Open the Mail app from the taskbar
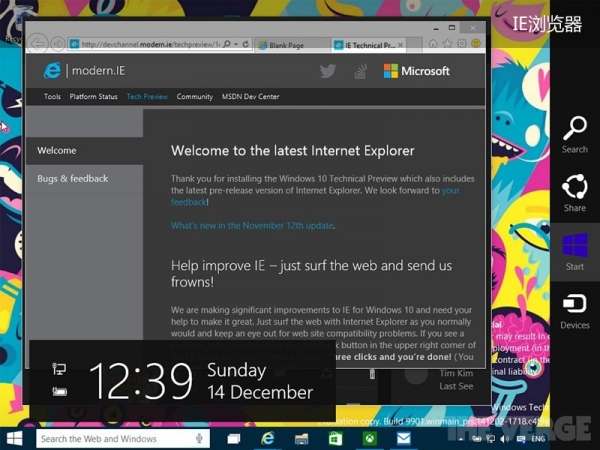 click(403, 439)
